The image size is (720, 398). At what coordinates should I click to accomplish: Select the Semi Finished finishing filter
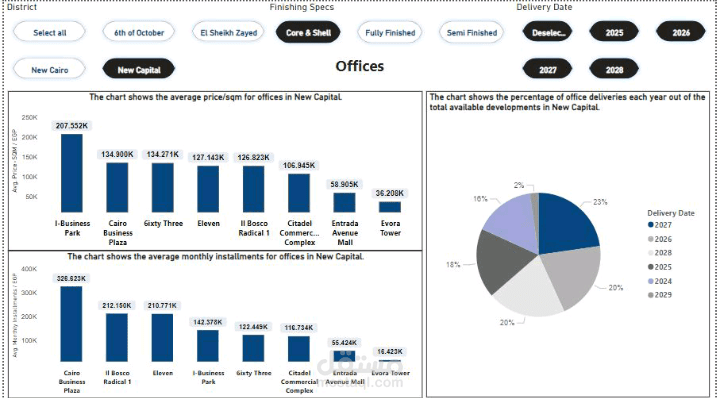(472, 33)
